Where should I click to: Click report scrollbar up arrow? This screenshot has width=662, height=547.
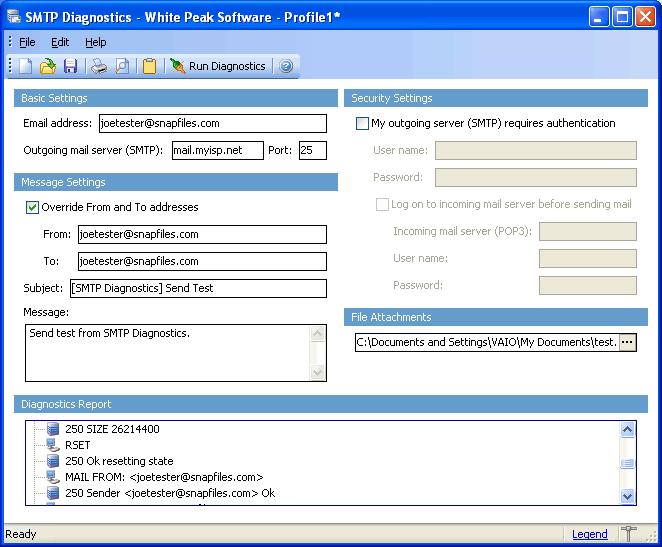[x=627, y=430]
